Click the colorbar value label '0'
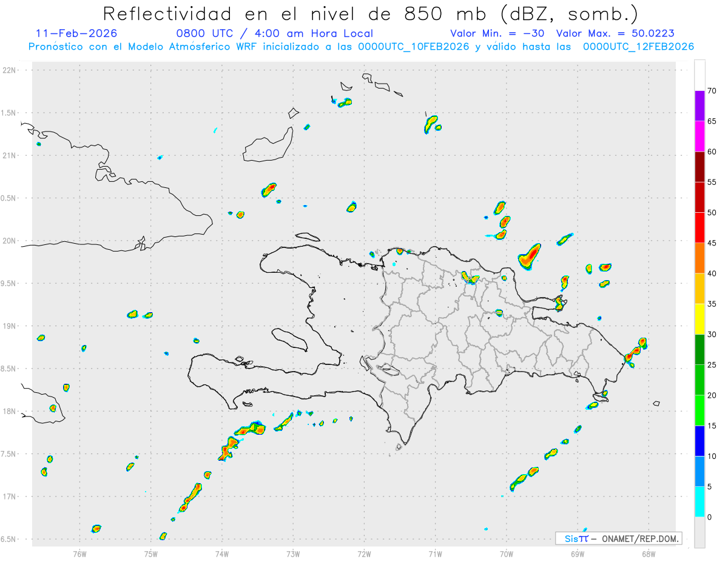The width and height of the screenshot is (728, 562). click(x=710, y=517)
